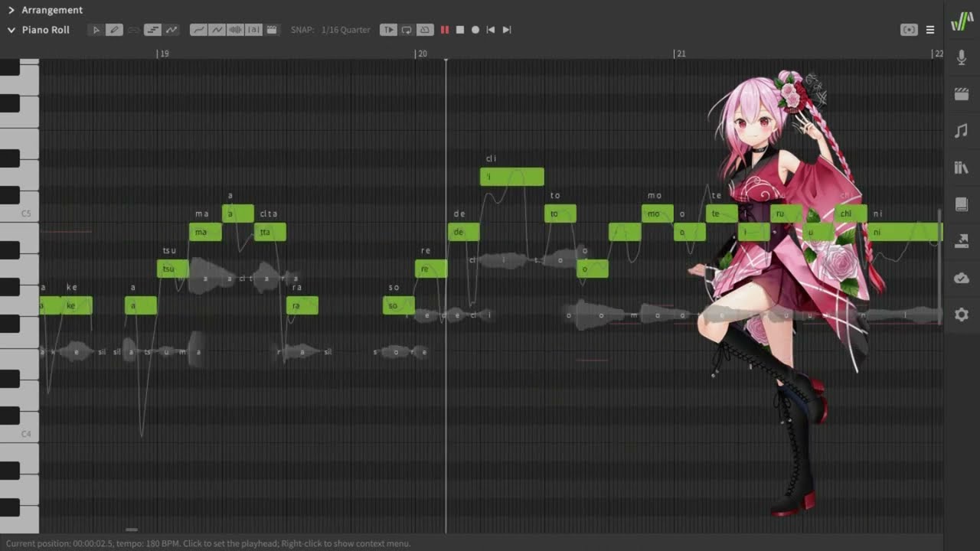The image size is (980, 551).
Task: Toggle pitch curve display
Action: click(198, 30)
